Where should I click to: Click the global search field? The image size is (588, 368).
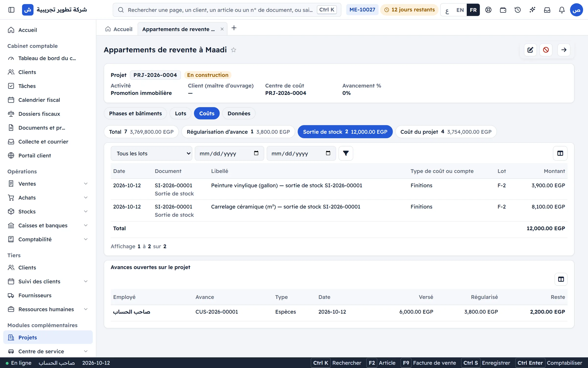[x=227, y=10]
